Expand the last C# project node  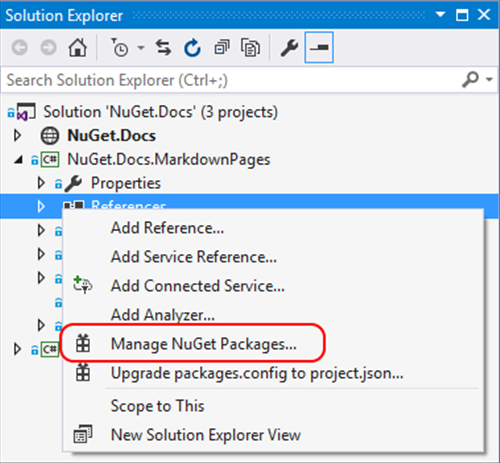tap(17, 349)
